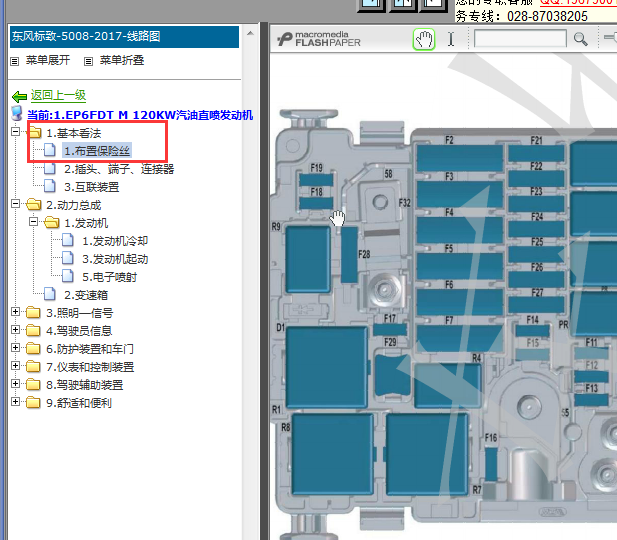Screen dimensions: 617x540
Task: Expand the 8.驾驶辅助装置 folder
Action: (15, 384)
